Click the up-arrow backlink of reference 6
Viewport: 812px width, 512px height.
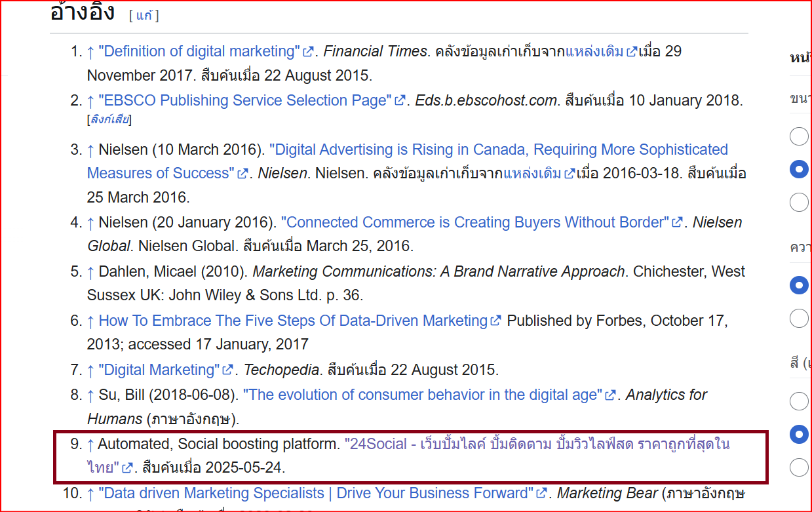(90, 321)
